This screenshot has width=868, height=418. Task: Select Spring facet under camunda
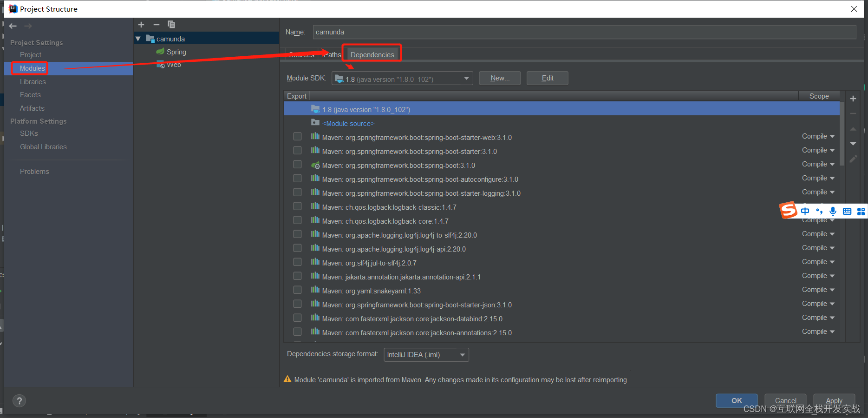[x=176, y=52]
